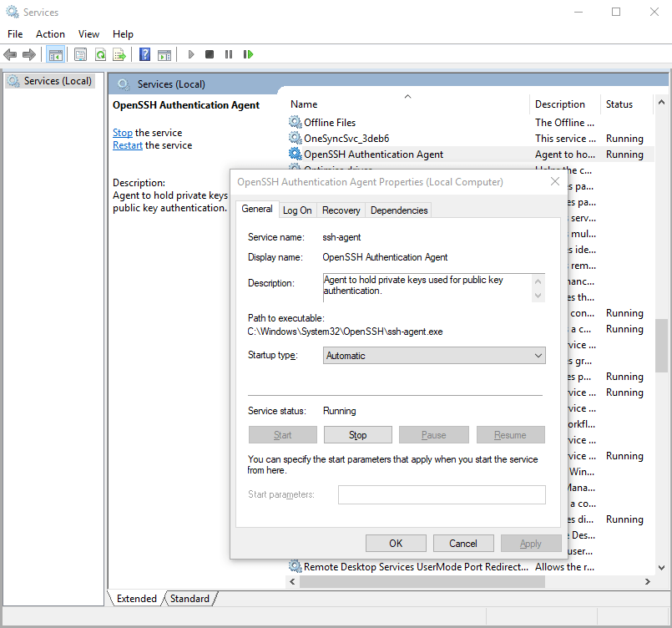The width and height of the screenshot is (672, 628).
Task: Click the OK button
Action: tap(396, 543)
